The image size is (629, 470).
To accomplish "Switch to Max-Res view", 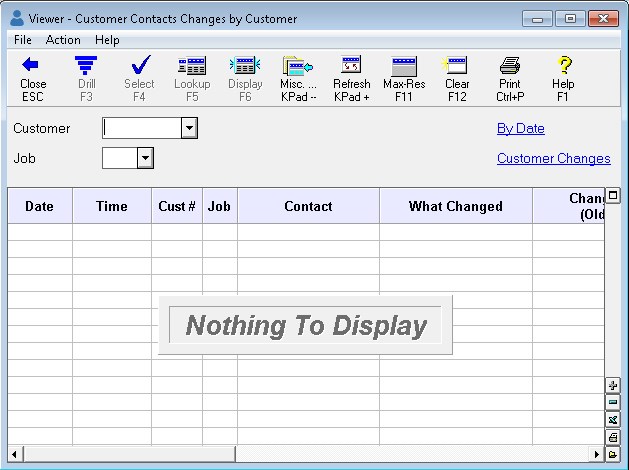I will [404, 77].
